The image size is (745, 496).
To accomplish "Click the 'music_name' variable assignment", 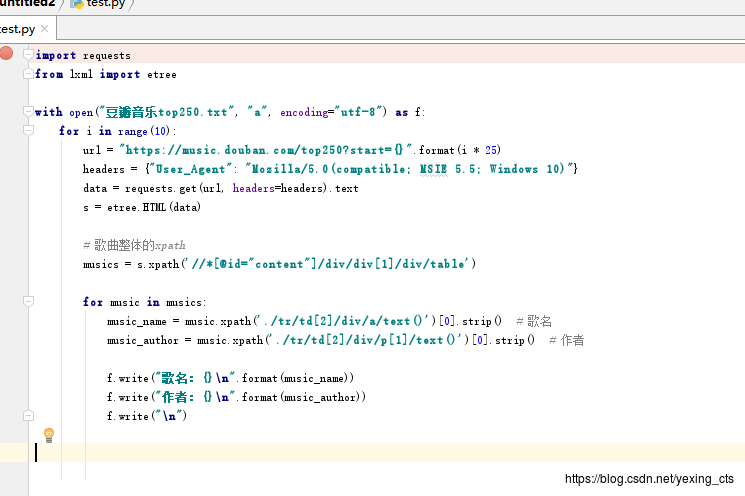I will tap(137, 322).
